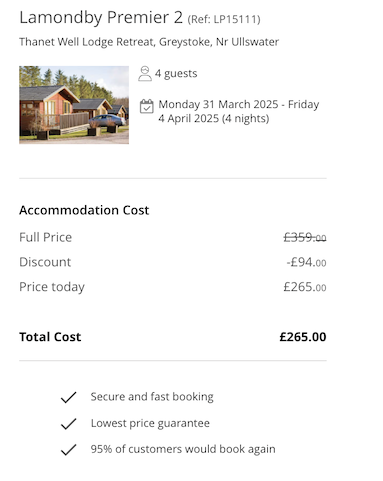Click checkmark beside 95% of customers
This screenshot has height=481, width=383.
69,450
